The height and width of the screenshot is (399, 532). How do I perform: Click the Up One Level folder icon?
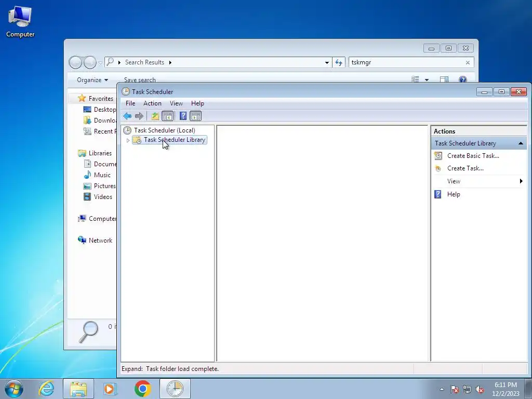coord(155,116)
